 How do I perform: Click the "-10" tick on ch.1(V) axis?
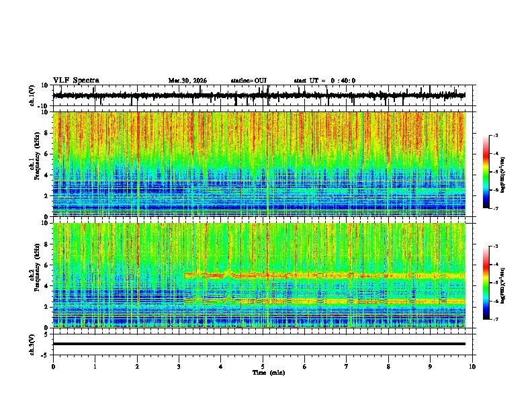(x=44, y=106)
